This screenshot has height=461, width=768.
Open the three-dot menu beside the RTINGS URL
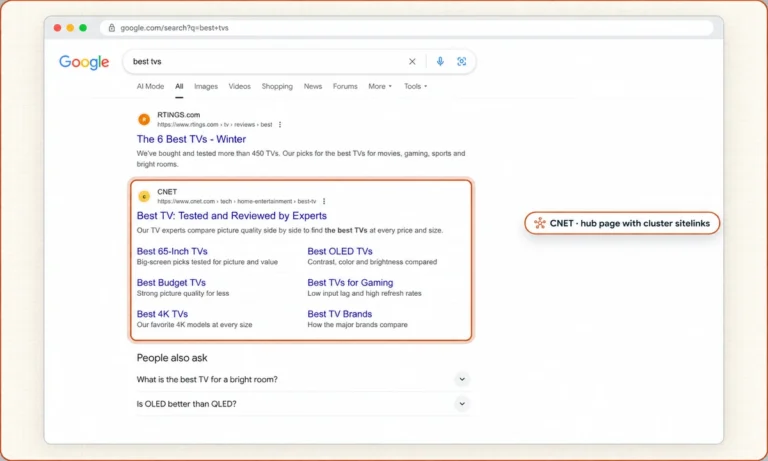280,124
